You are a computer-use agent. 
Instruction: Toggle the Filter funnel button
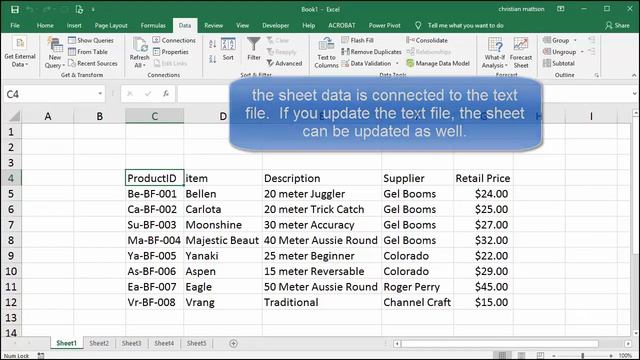point(253,49)
